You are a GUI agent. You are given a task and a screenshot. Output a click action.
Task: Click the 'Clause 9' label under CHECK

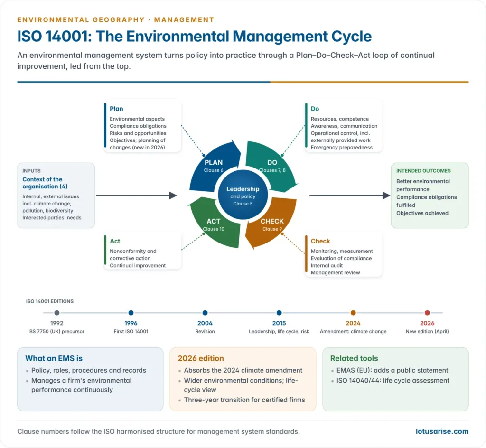tap(272, 229)
